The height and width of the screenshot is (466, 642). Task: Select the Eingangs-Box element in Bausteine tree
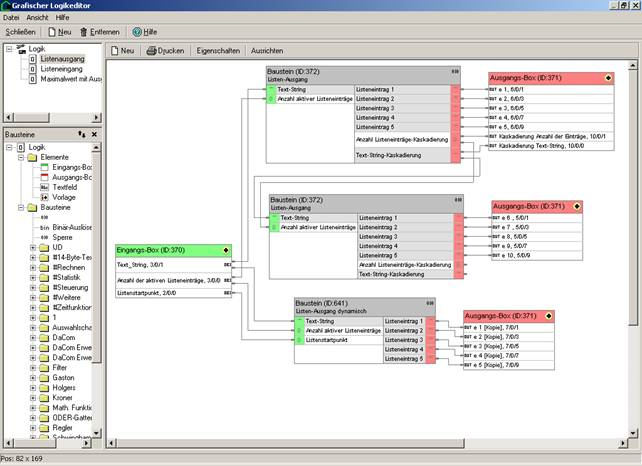coord(70,166)
